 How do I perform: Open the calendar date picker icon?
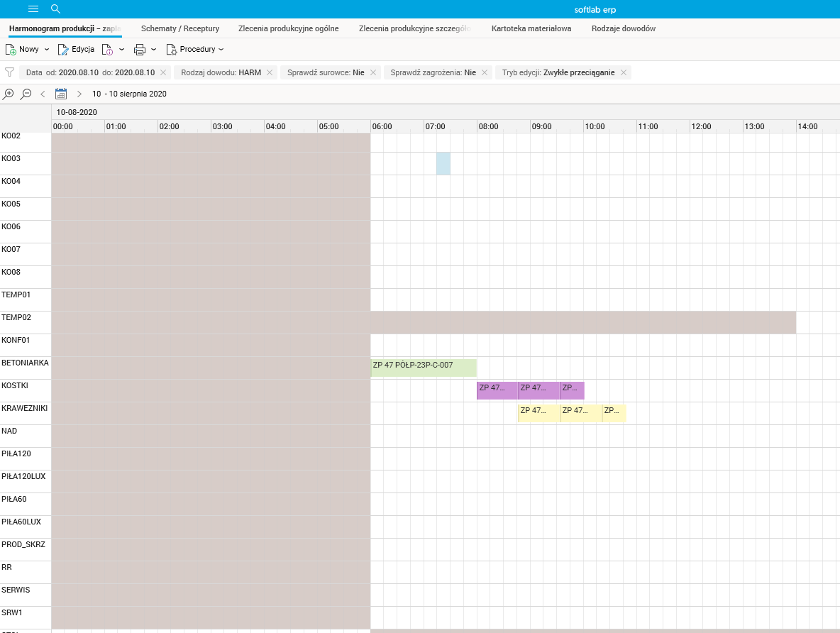pyautogui.click(x=61, y=94)
